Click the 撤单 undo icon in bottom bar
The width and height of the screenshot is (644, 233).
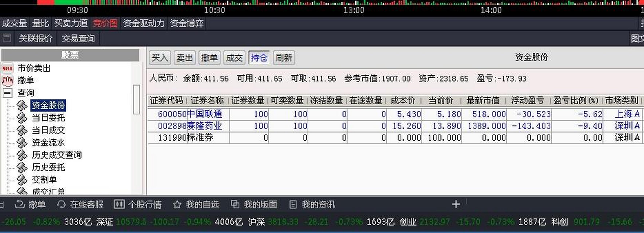pos(19,204)
